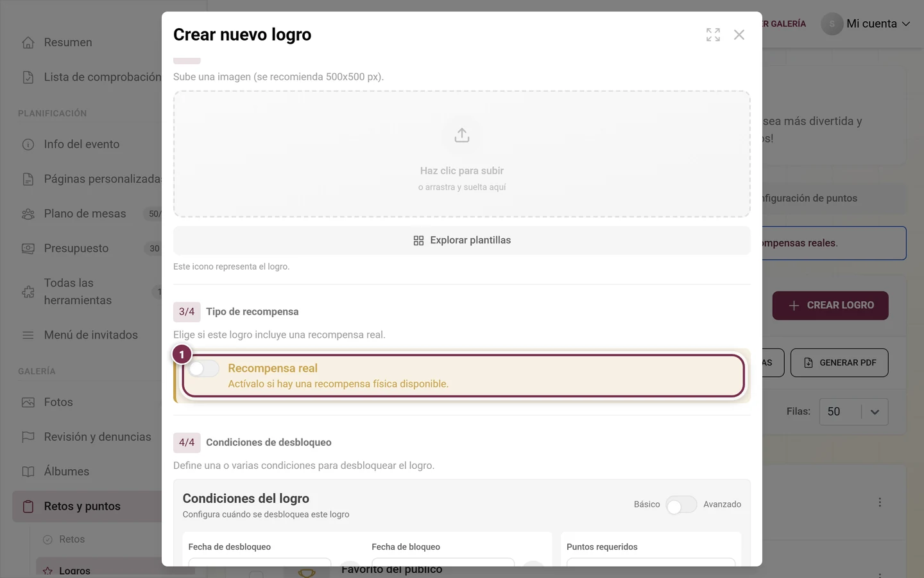Click the 3/4 step badge
The image size is (924, 578).
(187, 311)
